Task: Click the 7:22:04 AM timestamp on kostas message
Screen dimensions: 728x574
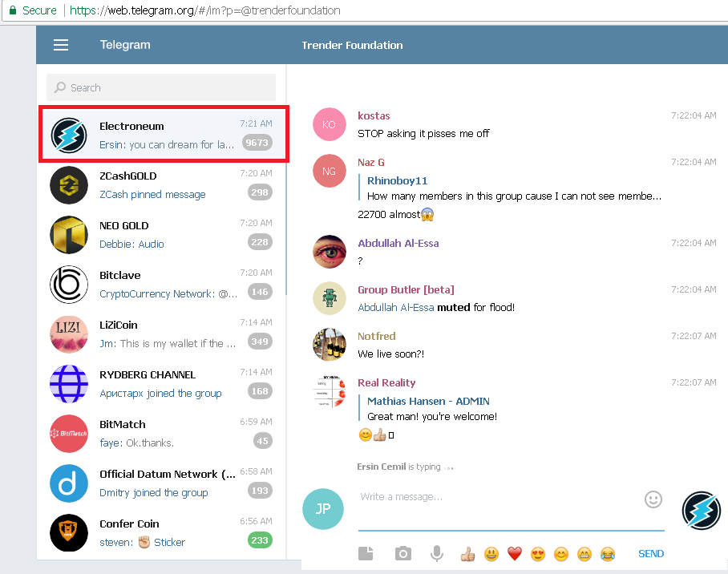Action: coord(694,115)
